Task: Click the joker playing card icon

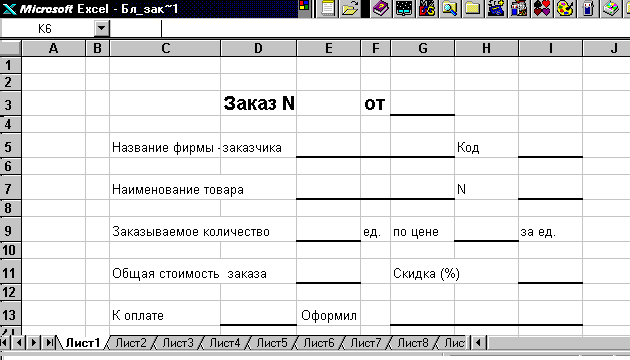Action: point(519,8)
